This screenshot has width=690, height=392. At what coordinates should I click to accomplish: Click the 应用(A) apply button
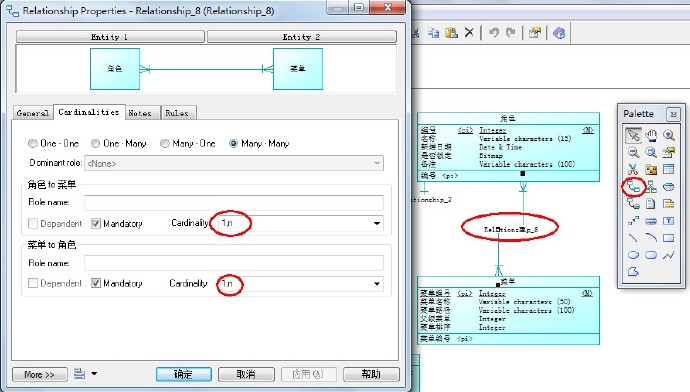point(308,374)
